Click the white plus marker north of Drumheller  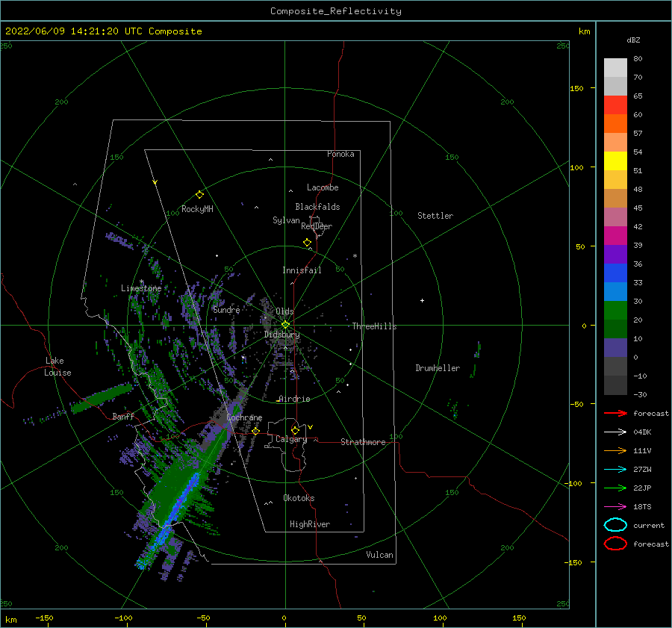[422, 300]
